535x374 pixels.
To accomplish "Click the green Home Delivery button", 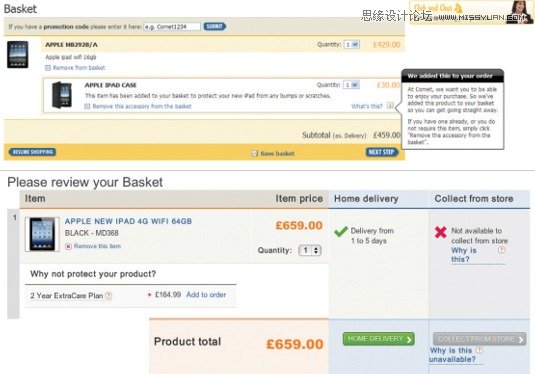I will pos(378,339).
